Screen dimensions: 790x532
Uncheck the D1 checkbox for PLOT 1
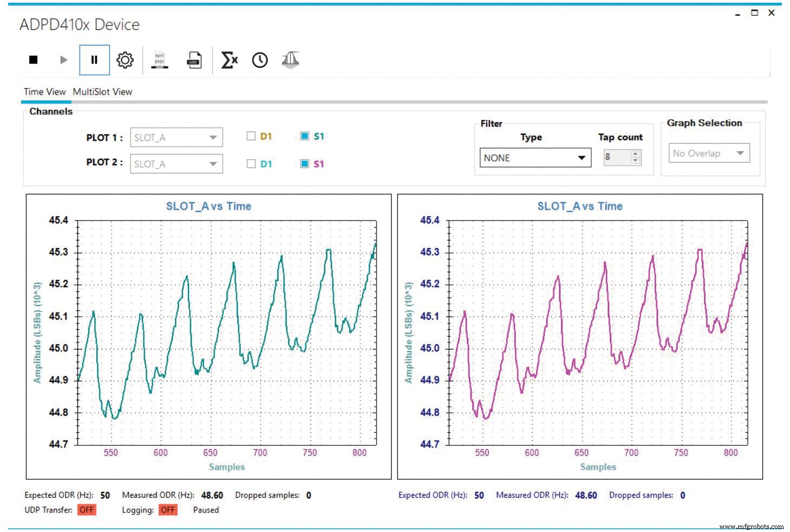pyautogui.click(x=251, y=137)
